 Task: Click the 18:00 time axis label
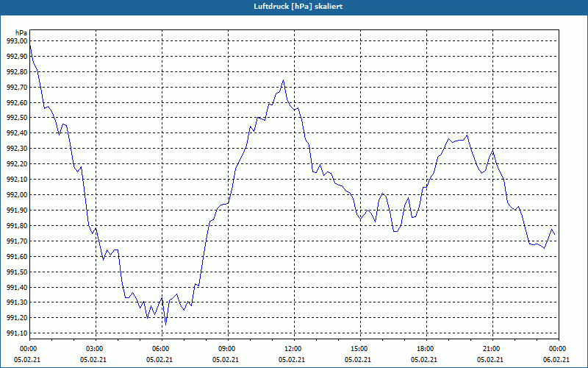(x=426, y=349)
